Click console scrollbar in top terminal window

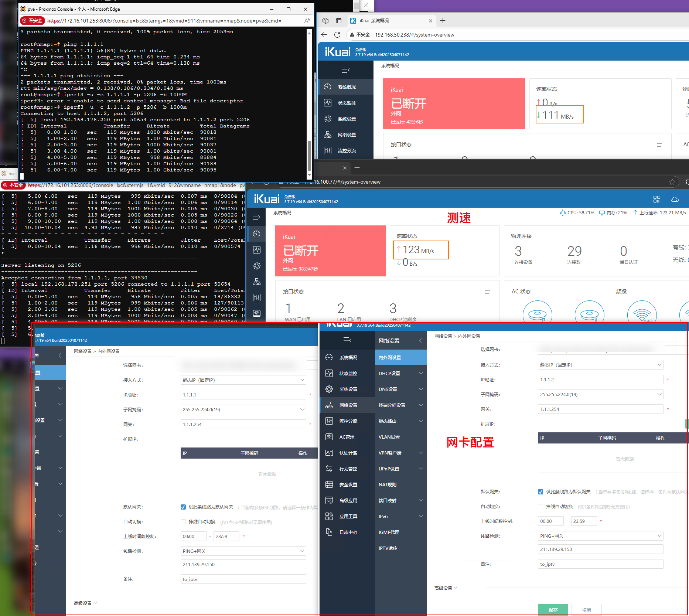pos(309,155)
